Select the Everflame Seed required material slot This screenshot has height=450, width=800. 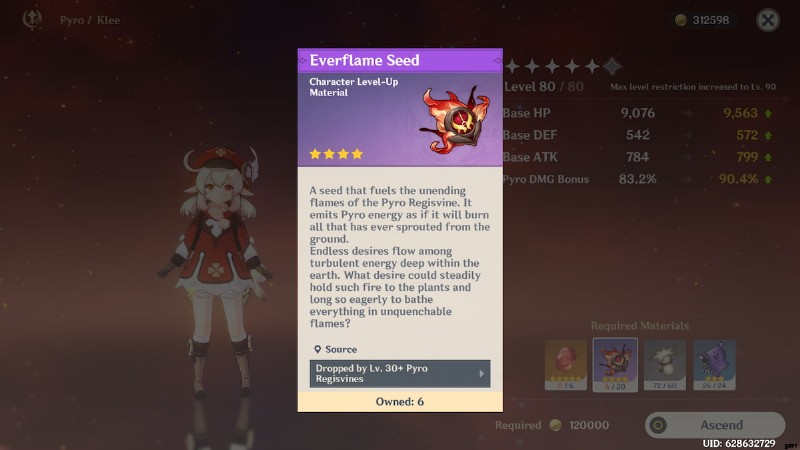point(615,365)
